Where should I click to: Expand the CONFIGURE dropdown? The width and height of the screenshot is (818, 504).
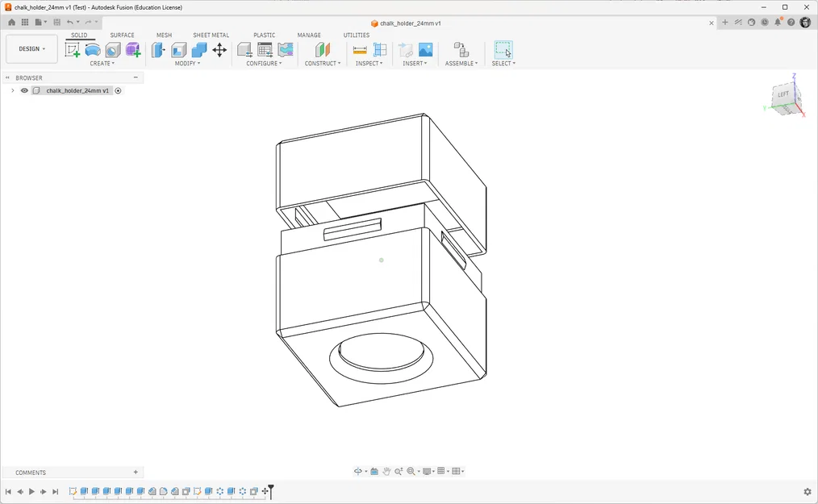coord(264,63)
